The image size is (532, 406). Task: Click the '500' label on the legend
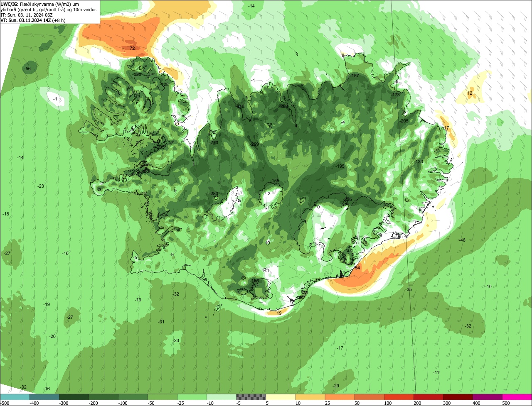click(506, 403)
